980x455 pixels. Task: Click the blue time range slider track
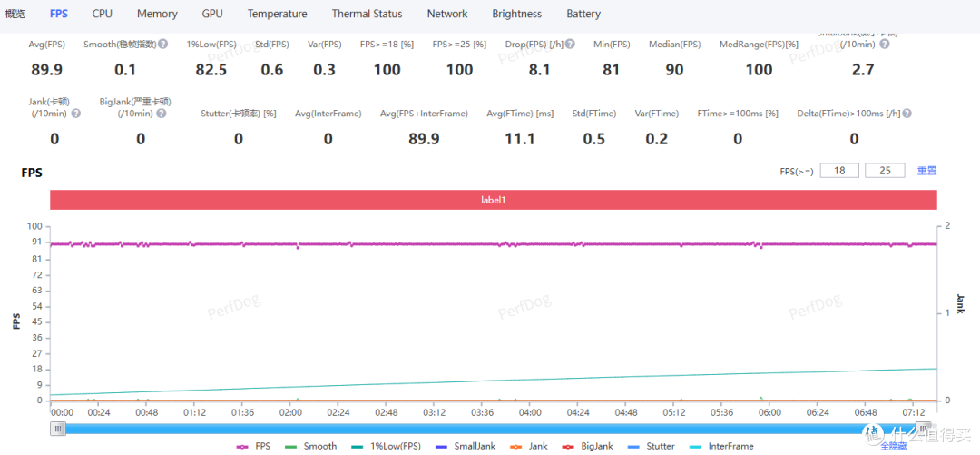491,429
